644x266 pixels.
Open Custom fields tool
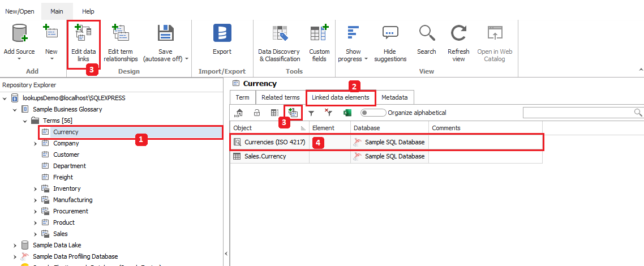point(319,34)
